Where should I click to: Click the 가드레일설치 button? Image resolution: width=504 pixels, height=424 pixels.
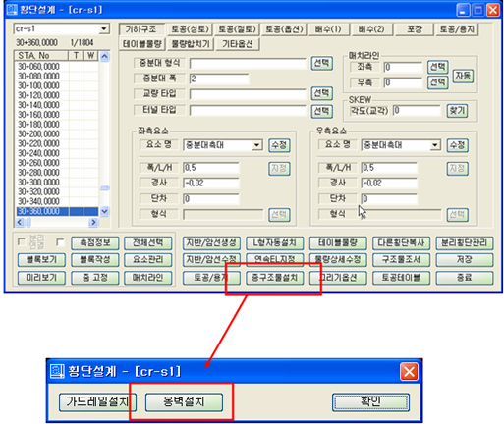pos(97,402)
